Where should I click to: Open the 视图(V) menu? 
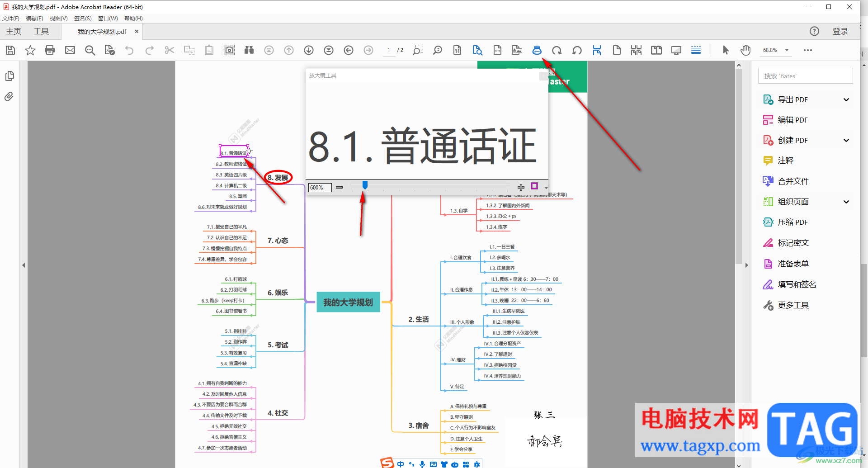[x=59, y=19]
